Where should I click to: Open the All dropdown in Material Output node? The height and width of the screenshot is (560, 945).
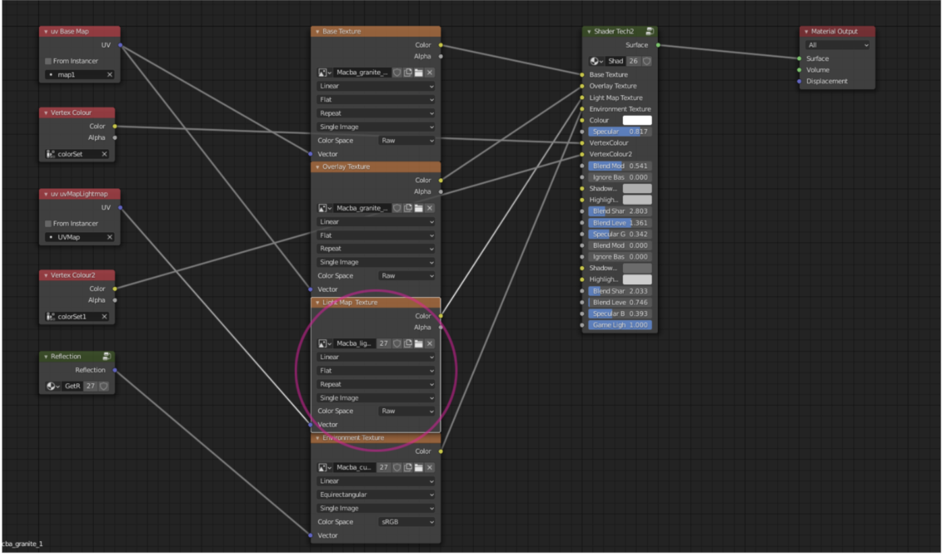click(x=837, y=45)
